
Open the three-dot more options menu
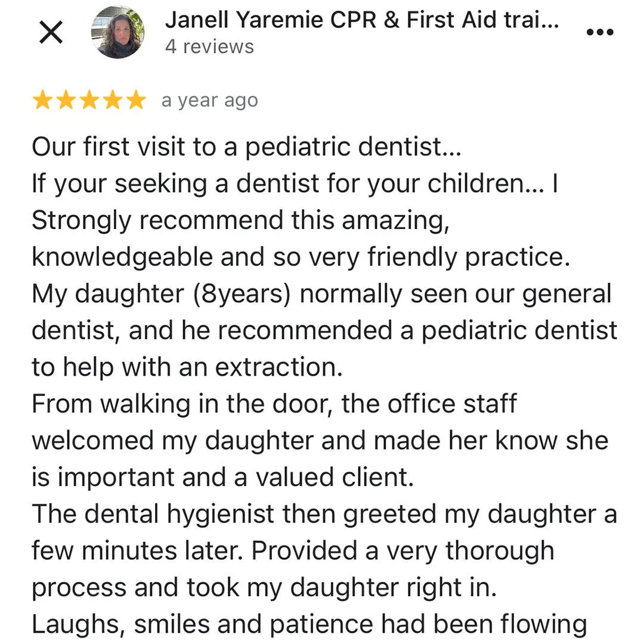coord(600,32)
